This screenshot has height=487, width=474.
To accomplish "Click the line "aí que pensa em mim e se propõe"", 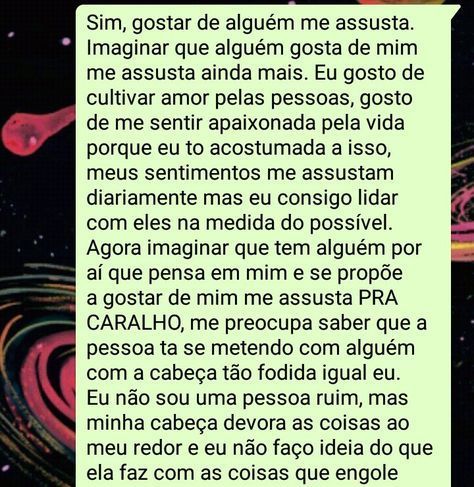I will (x=245, y=273).
